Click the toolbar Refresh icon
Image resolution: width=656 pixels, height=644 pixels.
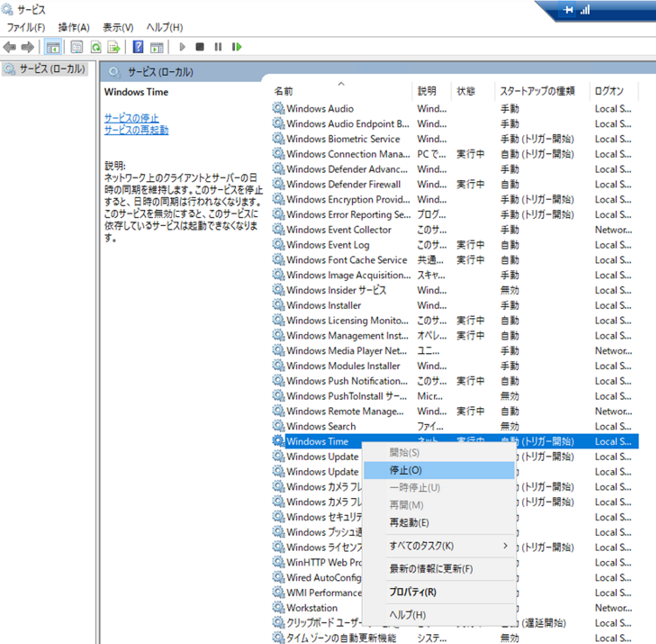coord(96,47)
